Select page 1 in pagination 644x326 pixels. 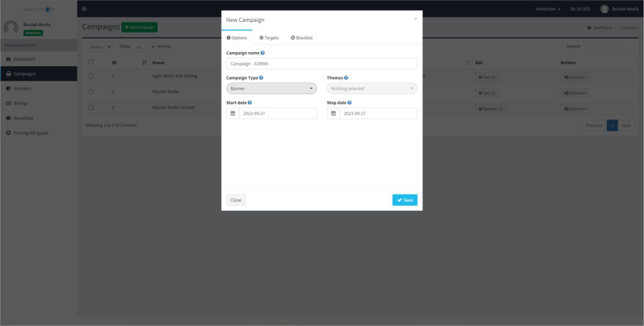pyautogui.click(x=612, y=125)
